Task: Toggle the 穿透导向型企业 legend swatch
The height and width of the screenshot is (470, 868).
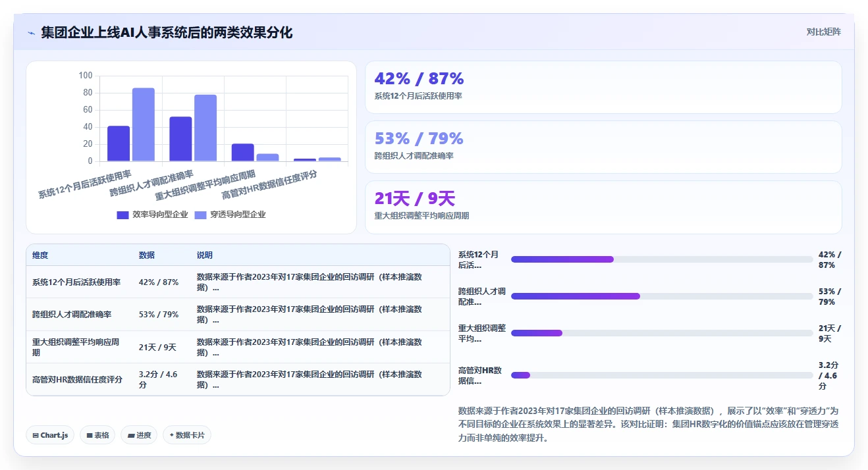Action: [x=200, y=215]
